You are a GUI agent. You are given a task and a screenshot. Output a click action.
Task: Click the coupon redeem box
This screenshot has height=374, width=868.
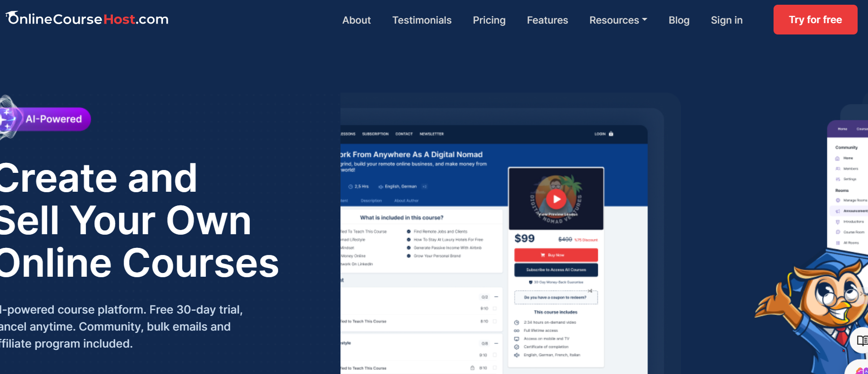tap(555, 297)
